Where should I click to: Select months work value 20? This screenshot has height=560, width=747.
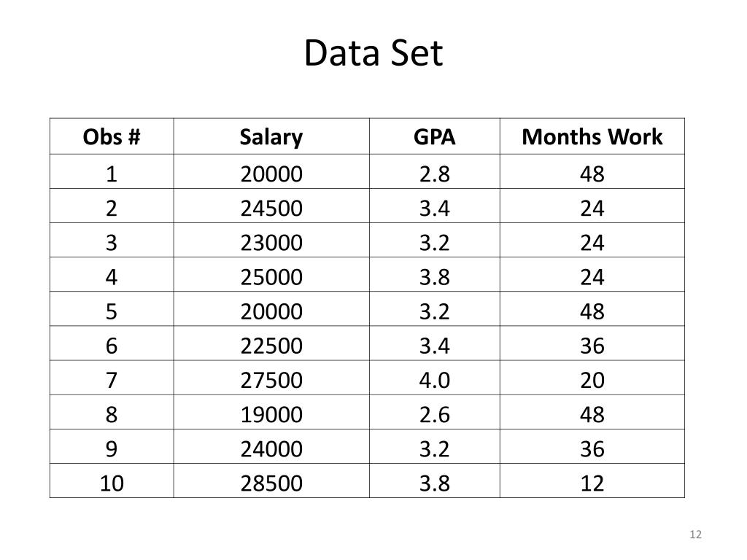592,381
